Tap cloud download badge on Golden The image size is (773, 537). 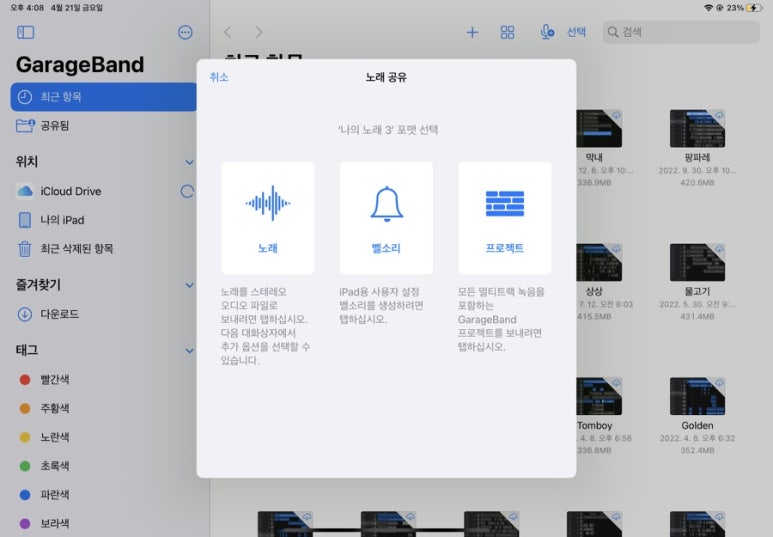point(719,383)
